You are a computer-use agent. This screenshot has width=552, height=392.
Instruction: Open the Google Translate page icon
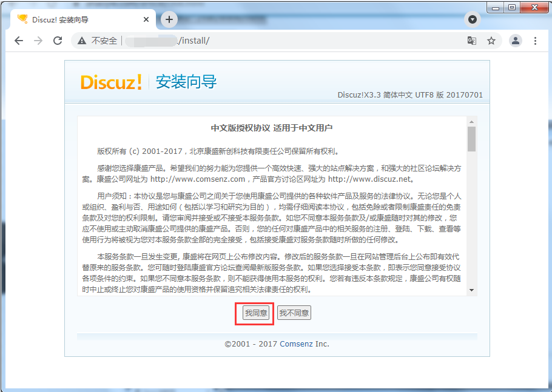click(x=471, y=41)
